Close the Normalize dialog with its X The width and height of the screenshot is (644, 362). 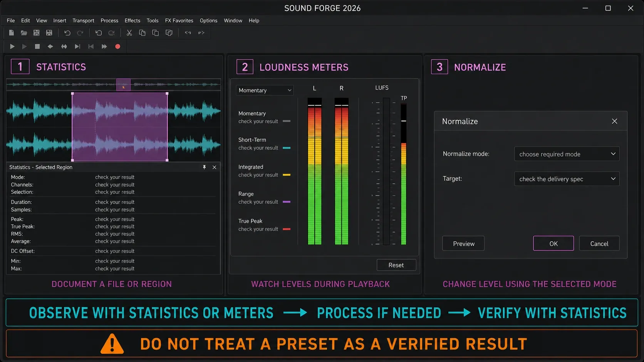[614, 121]
